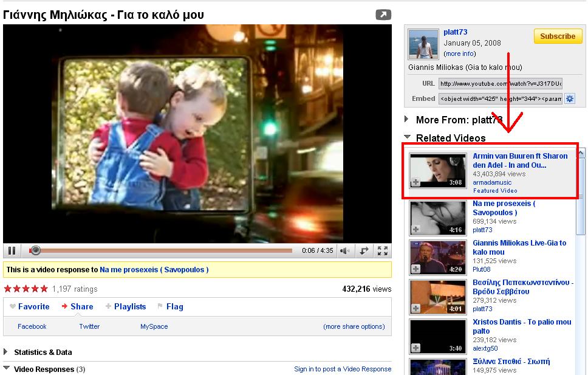Open the Playlists tab
This screenshot has width=588, height=375.
(x=130, y=306)
